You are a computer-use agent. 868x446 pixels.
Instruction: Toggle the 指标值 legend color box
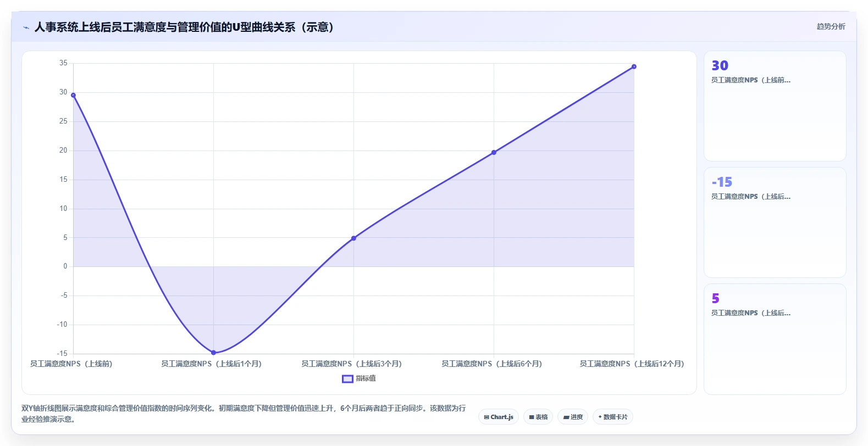click(347, 378)
